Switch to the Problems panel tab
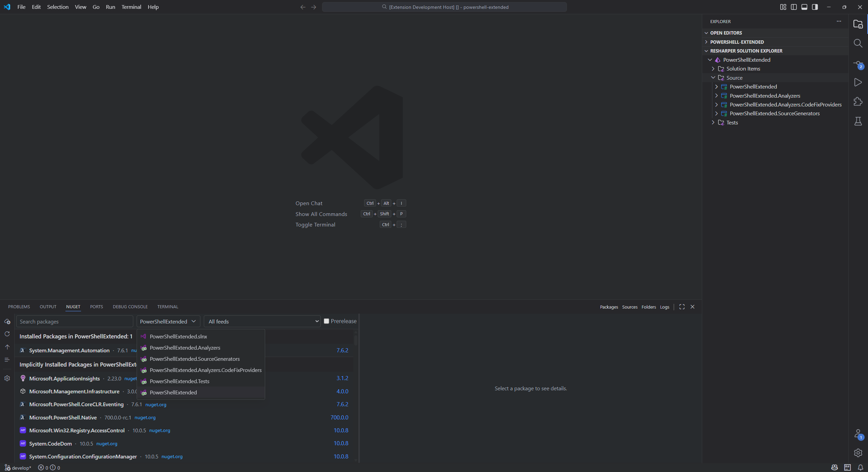 [x=19, y=307]
